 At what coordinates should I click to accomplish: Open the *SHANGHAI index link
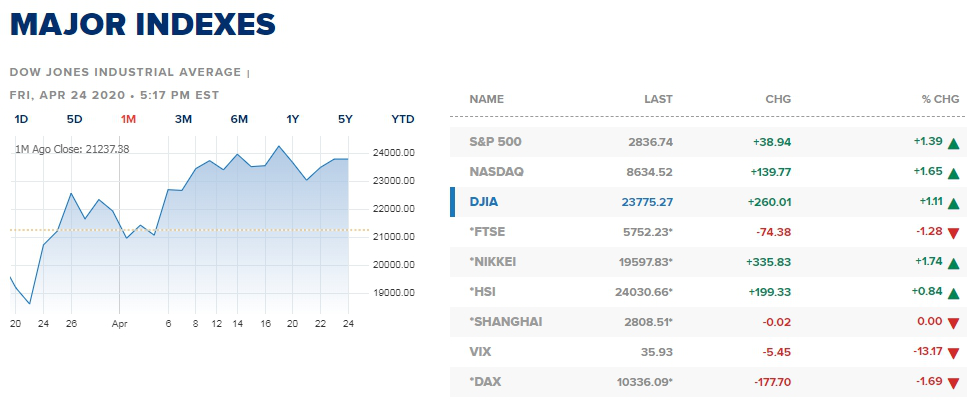point(505,322)
